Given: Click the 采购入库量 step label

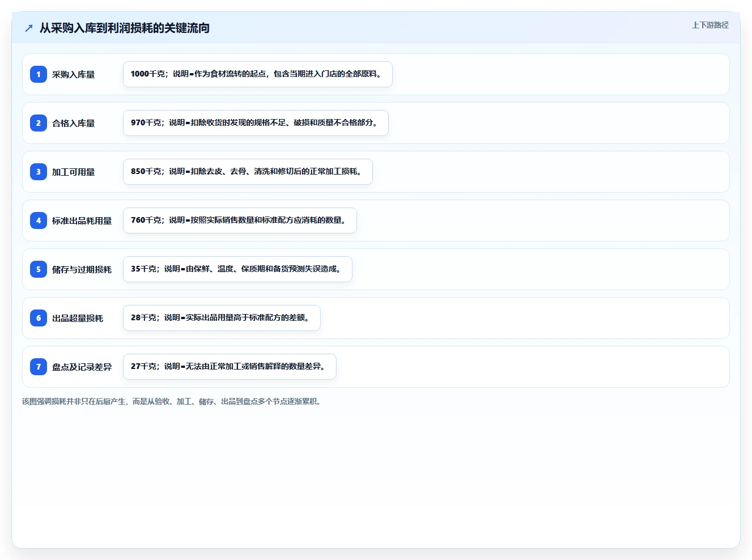Looking at the screenshot, I should pos(74,74).
